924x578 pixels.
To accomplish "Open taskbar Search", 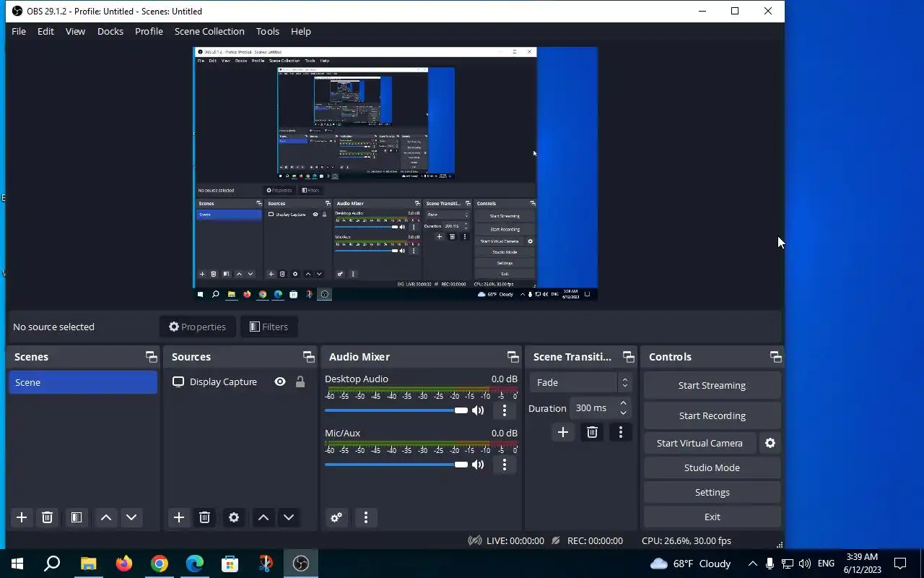I will [x=52, y=564].
